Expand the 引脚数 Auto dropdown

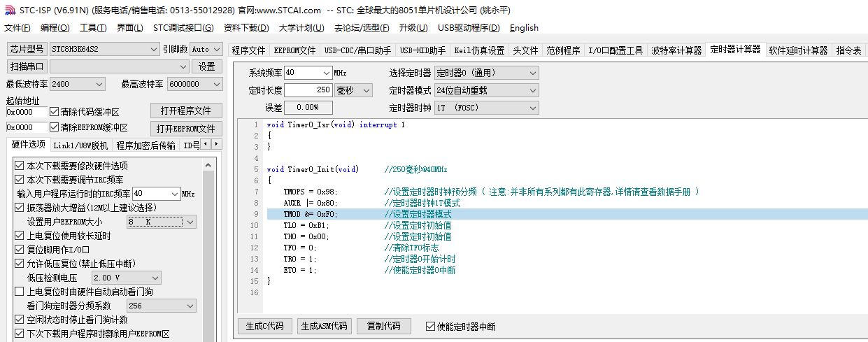217,49
